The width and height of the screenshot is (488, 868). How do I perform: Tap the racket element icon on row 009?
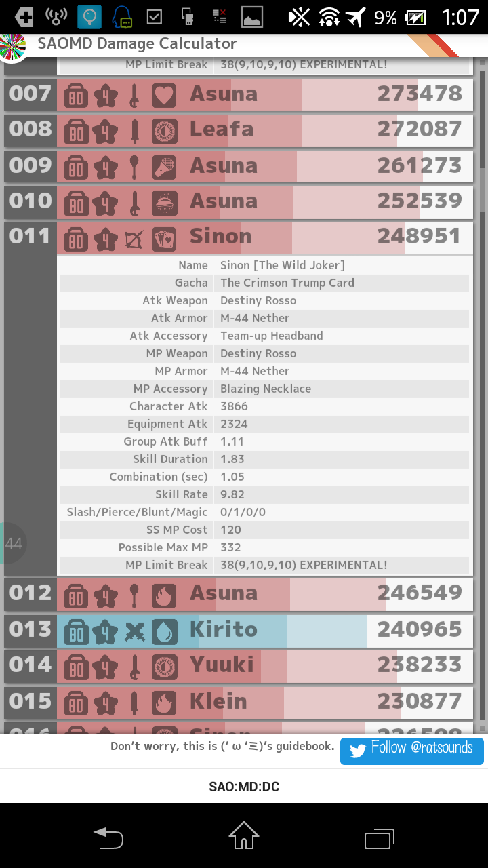(x=164, y=166)
